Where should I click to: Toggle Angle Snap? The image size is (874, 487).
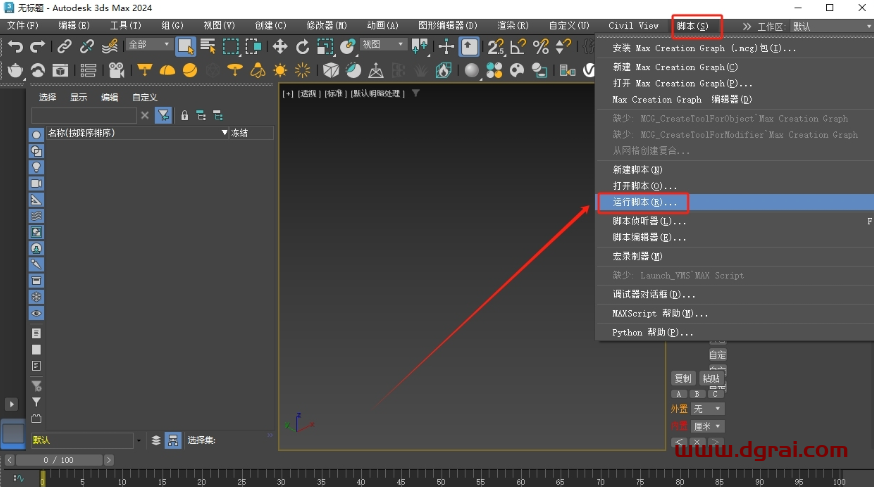pos(518,46)
